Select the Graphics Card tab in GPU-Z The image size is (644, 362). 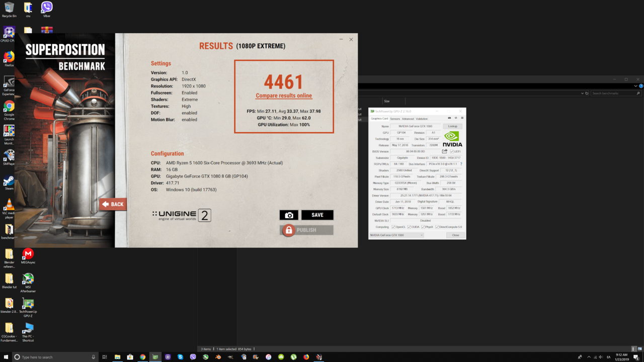tap(379, 119)
